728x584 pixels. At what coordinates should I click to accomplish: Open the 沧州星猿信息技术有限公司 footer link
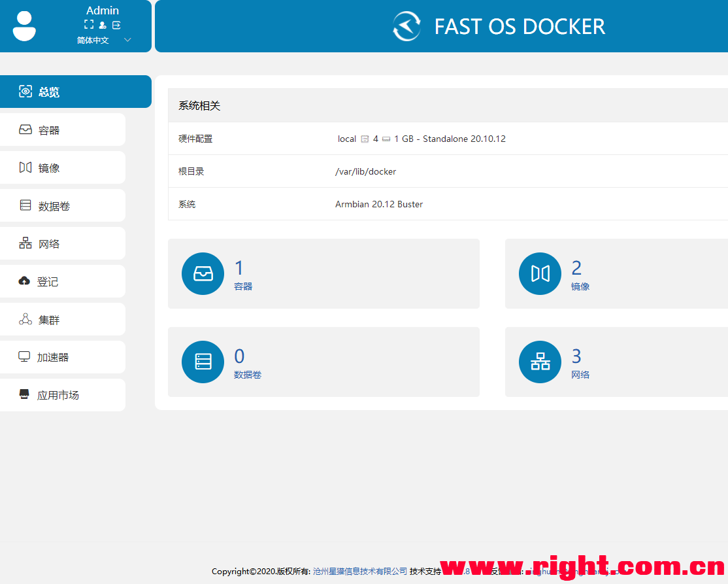pos(360,571)
